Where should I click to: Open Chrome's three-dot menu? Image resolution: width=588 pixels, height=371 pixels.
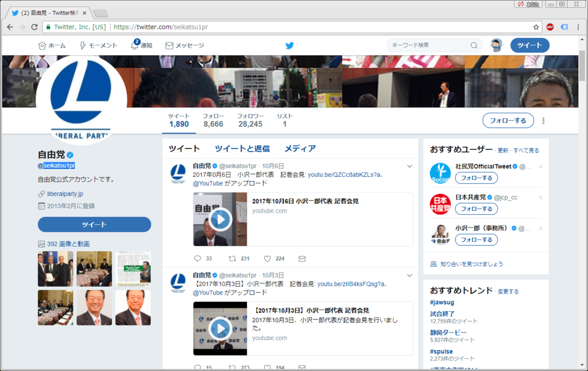tap(578, 27)
